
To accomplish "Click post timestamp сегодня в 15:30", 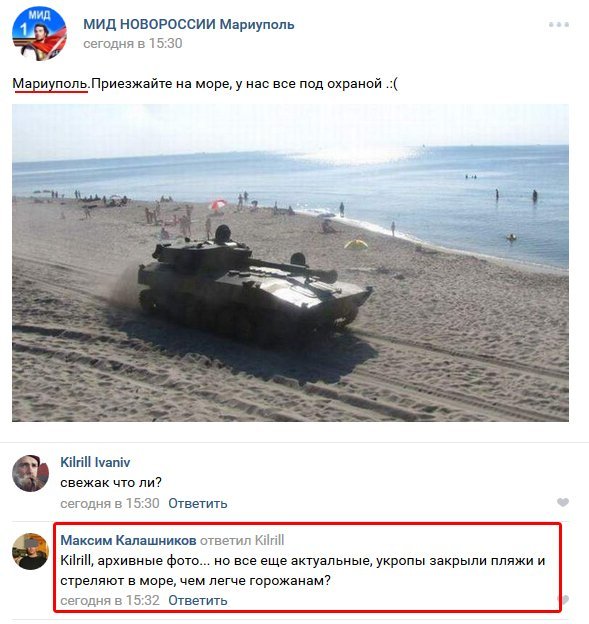I will click(x=133, y=43).
